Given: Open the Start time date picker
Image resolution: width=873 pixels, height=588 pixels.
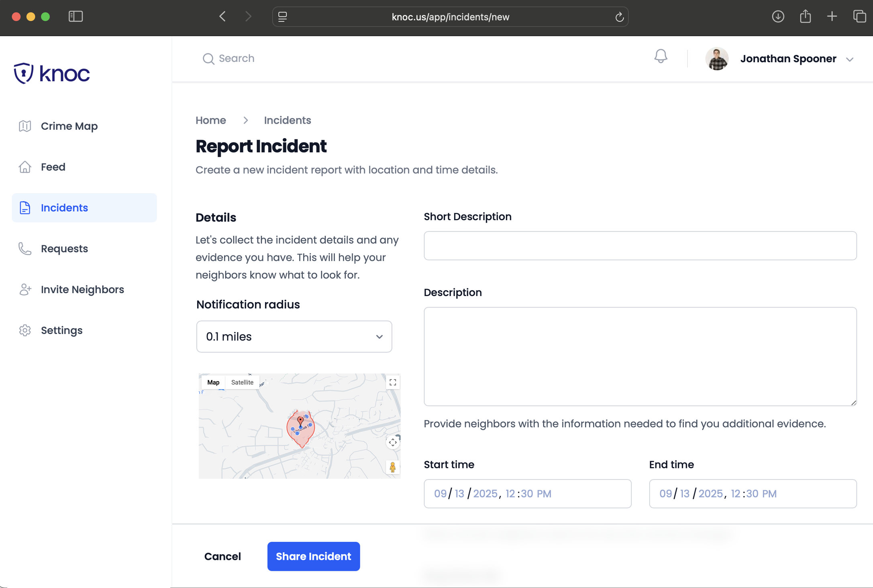Looking at the screenshot, I should [x=527, y=494].
